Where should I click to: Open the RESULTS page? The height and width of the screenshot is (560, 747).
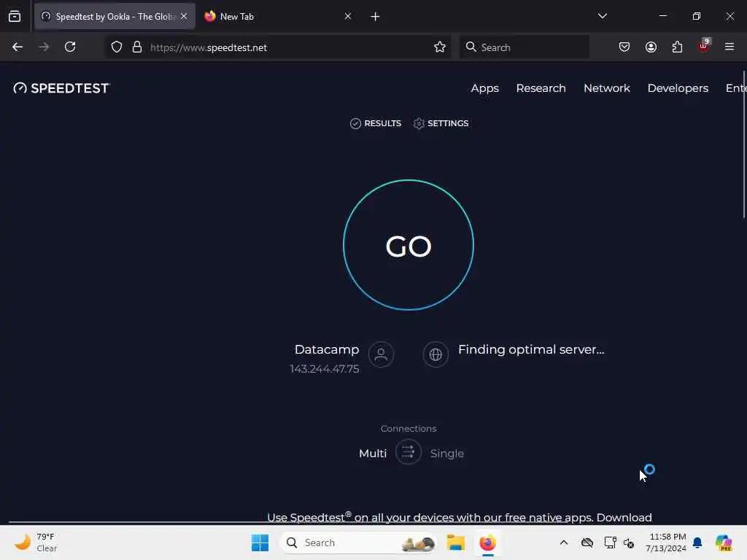pyautogui.click(x=376, y=123)
